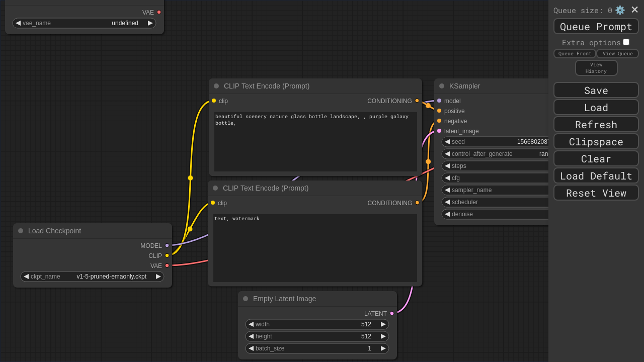Click the View Queue button
Image resolution: width=644 pixels, height=362 pixels.
click(x=617, y=54)
